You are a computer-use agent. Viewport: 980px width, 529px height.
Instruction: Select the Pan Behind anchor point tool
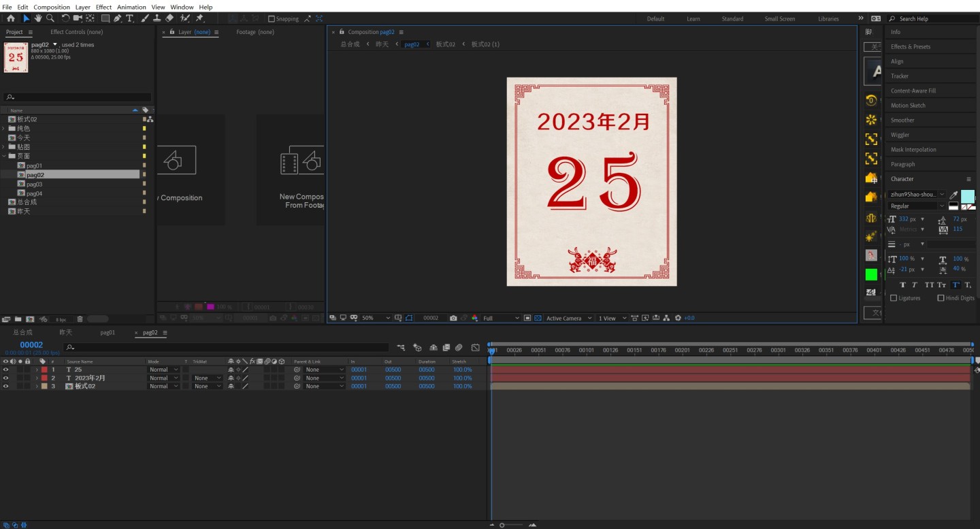[x=90, y=18]
